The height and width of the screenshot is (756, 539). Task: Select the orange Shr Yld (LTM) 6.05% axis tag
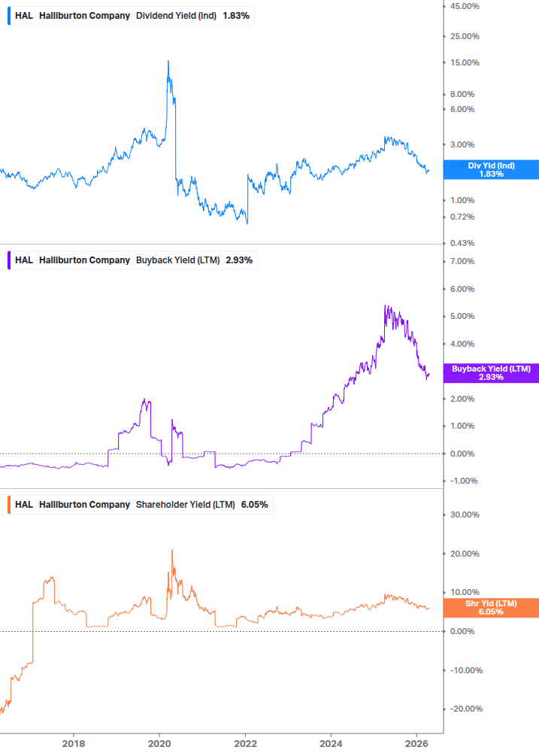[491, 608]
